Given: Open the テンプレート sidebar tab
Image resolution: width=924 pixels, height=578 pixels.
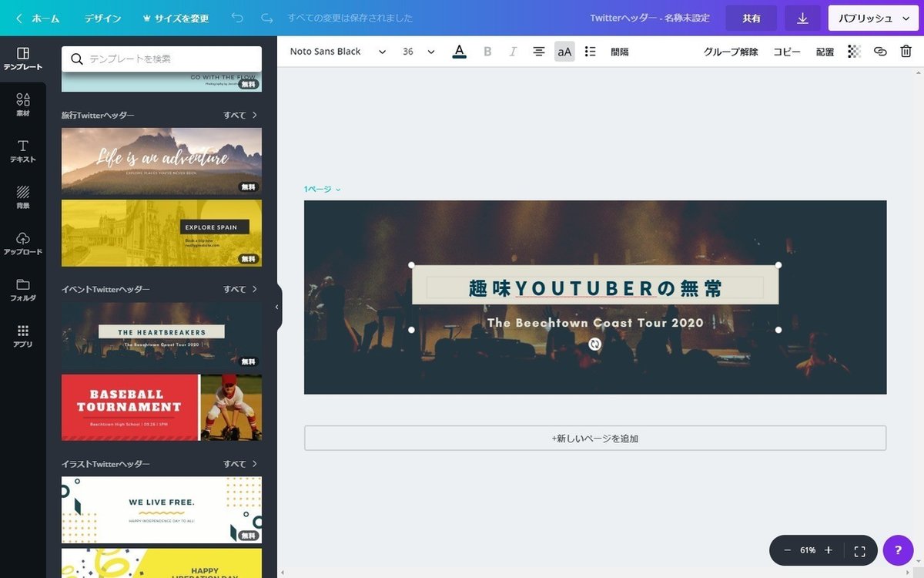Looking at the screenshot, I should coord(23,59).
